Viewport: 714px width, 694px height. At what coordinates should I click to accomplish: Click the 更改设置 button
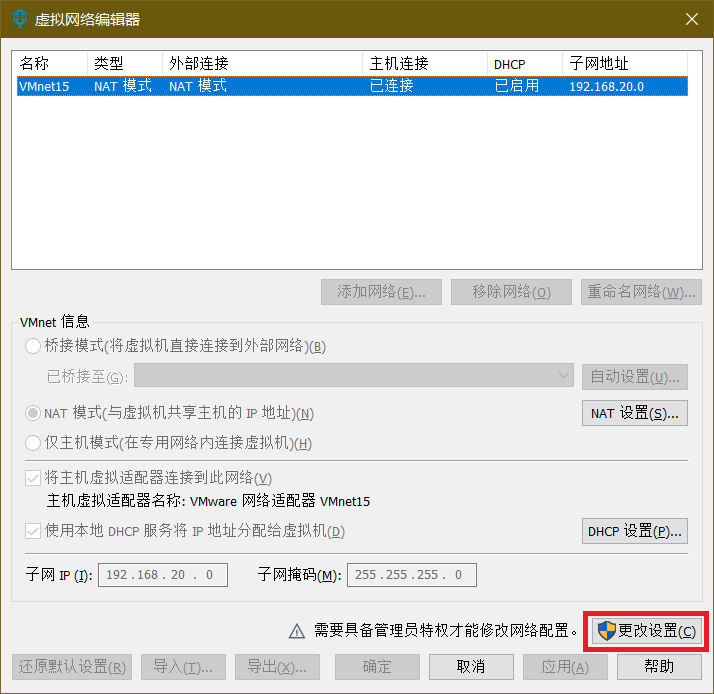coord(647,631)
